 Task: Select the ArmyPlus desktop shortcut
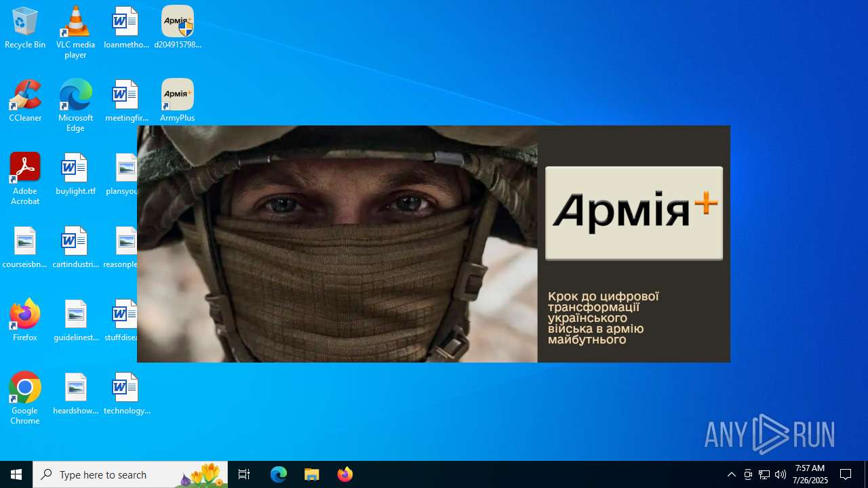point(178,102)
